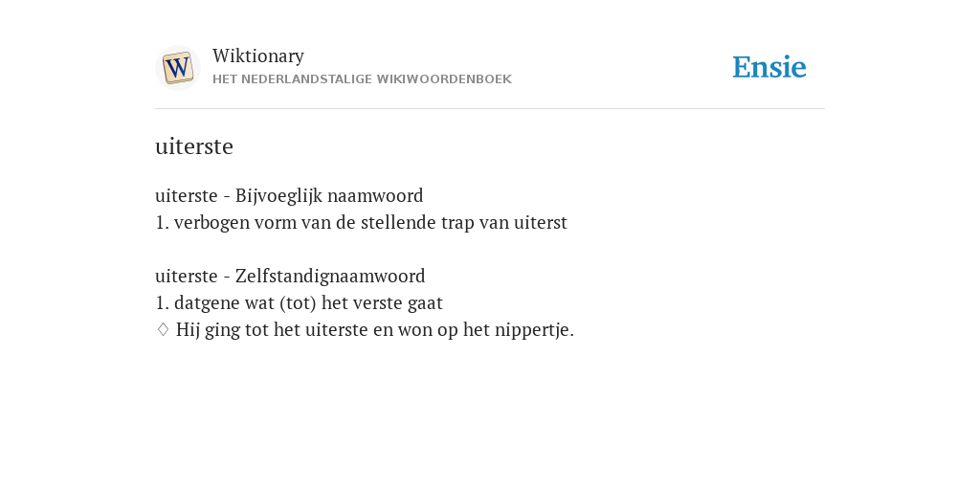
Task: Click the diamond symbol before the example sentence
Action: pyautogui.click(x=163, y=329)
